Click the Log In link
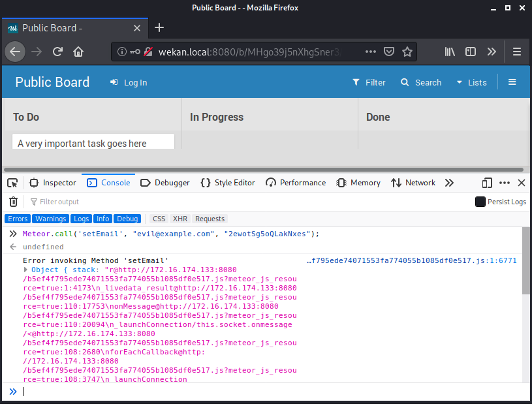The height and width of the screenshot is (404, 532). click(x=129, y=82)
